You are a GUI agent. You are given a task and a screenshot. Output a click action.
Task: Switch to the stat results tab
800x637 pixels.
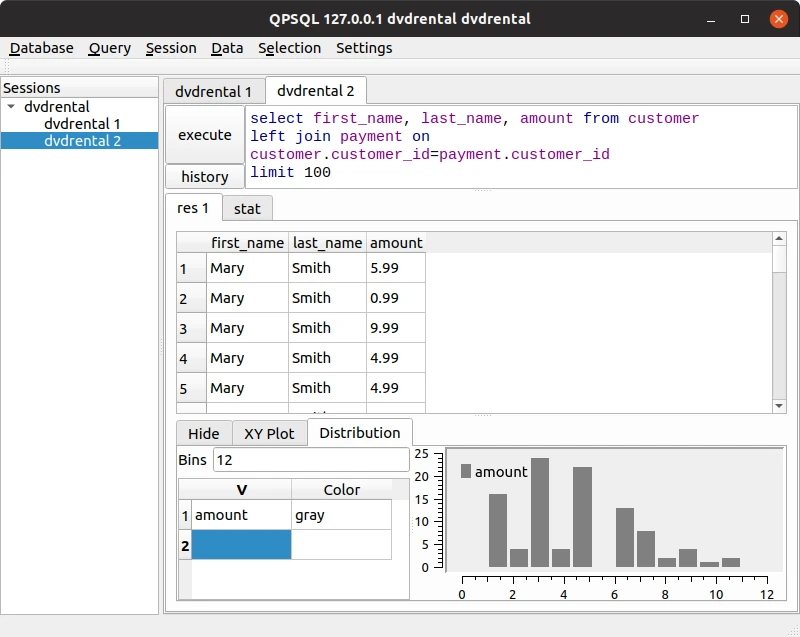[247, 209]
